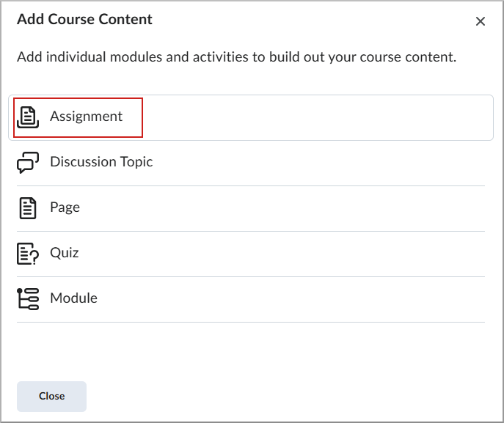The height and width of the screenshot is (423, 504).
Task: Click the Close button at bottom
Action: (52, 397)
